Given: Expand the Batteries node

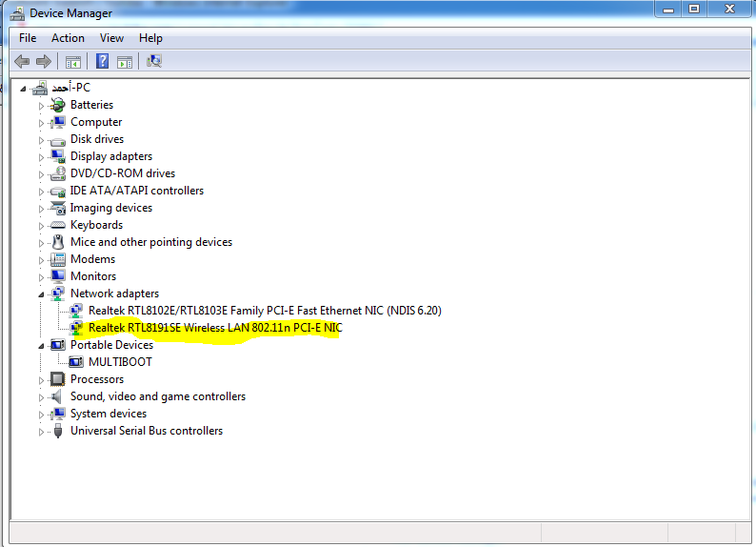Looking at the screenshot, I should [x=41, y=106].
